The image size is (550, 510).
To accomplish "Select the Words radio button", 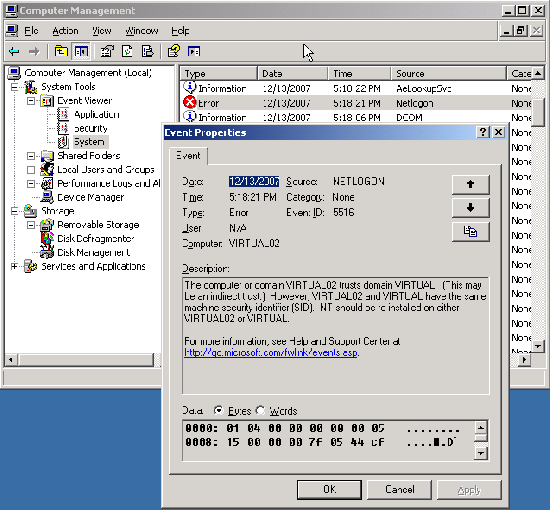I will pyautogui.click(x=260, y=410).
